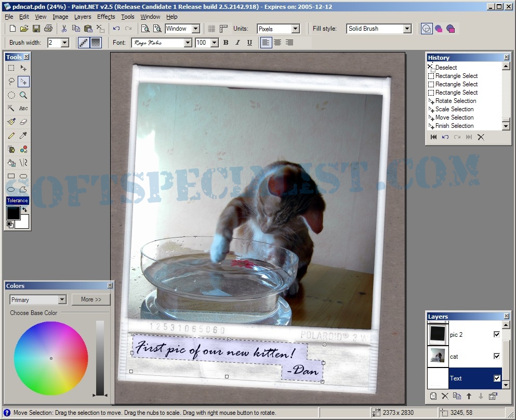Select the Freeform Shape tool
Screen dimensions: 516x420
[23, 190]
